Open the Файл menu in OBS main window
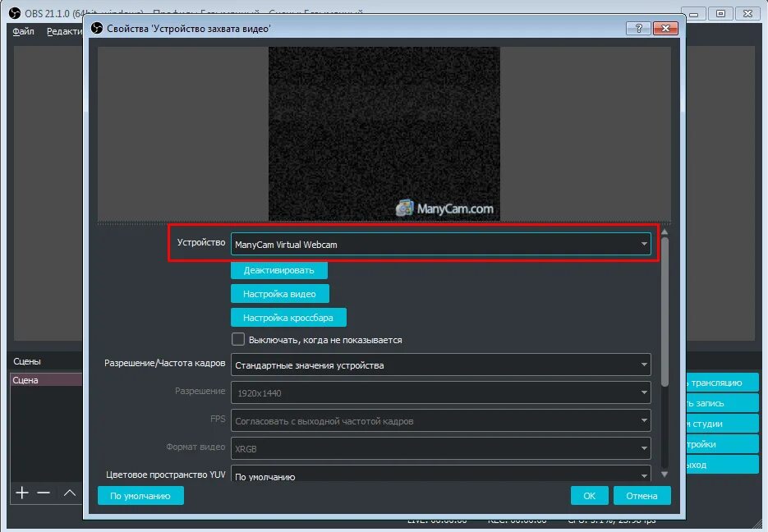The image size is (768, 532). click(x=23, y=31)
